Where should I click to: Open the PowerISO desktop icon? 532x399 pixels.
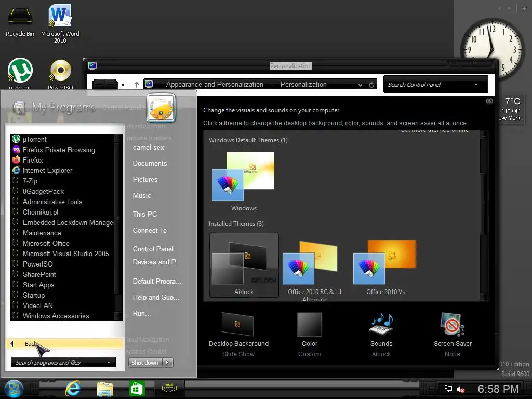coord(60,75)
